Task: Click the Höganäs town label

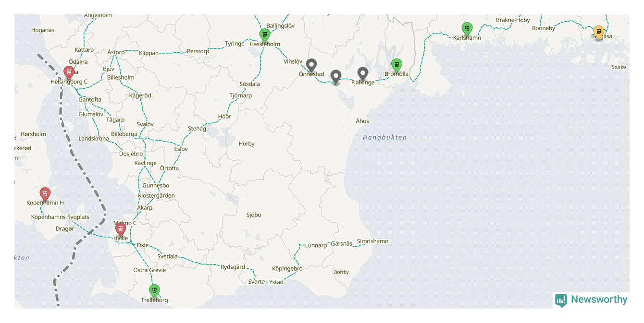Action: tap(43, 30)
